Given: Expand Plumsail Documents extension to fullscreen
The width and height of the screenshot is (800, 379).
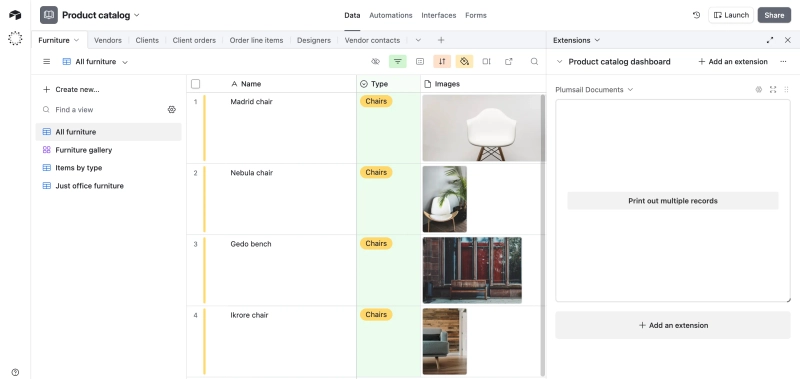Looking at the screenshot, I should (773, 90).
